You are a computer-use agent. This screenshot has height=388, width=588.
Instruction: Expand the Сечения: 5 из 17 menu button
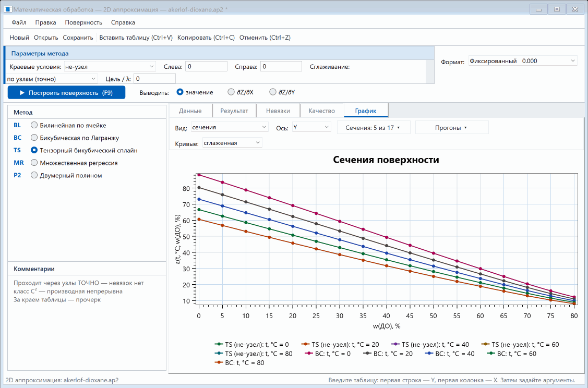pos(374,127)
